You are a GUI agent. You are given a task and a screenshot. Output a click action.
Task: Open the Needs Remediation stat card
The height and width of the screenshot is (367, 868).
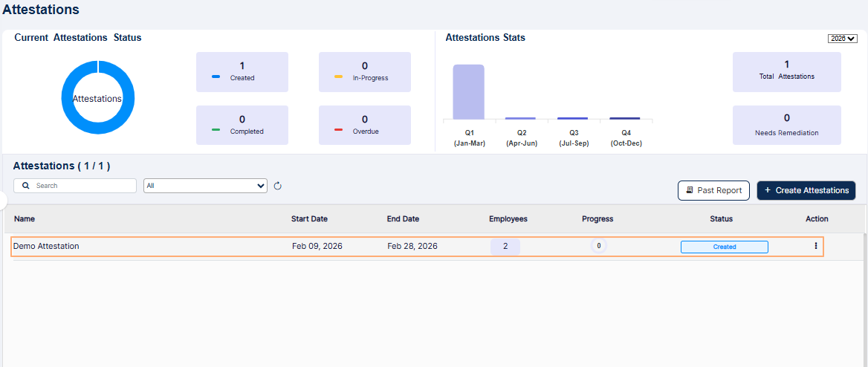[x=786, y=125]
